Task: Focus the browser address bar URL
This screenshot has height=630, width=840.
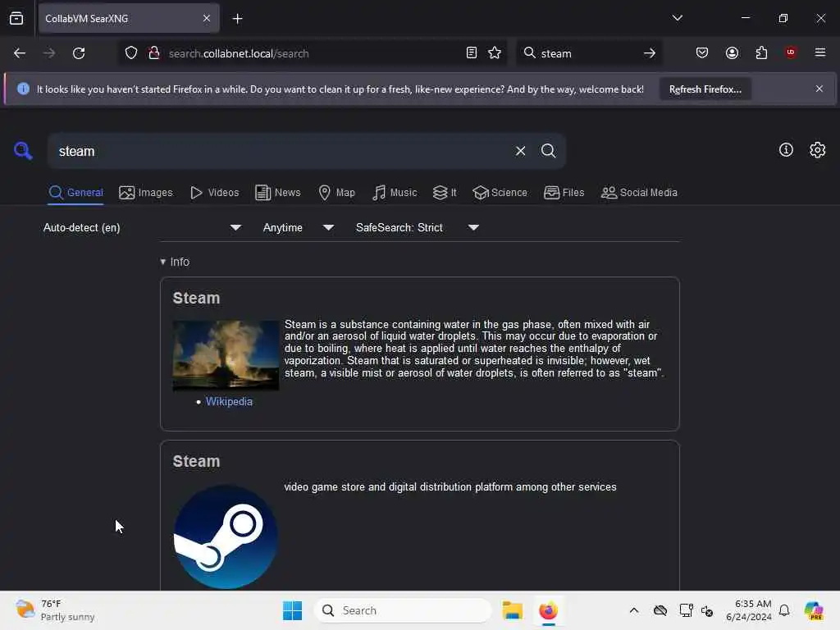Action: pos(313,53)
